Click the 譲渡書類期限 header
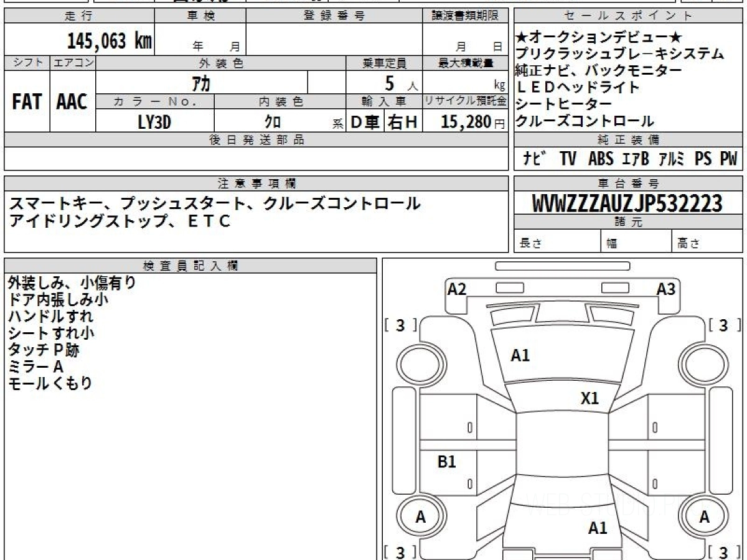The height and width of the screenshot is (560, 747). click(x=465, y=16)
